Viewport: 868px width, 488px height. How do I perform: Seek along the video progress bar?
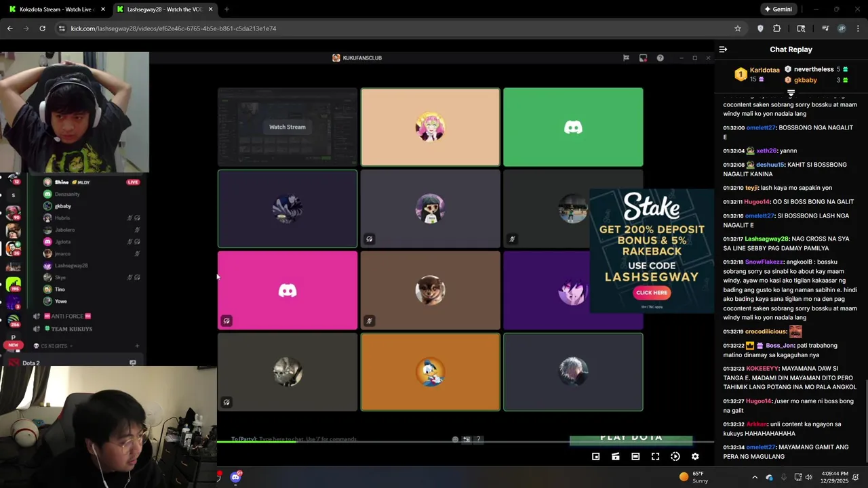tap(465, 443)
